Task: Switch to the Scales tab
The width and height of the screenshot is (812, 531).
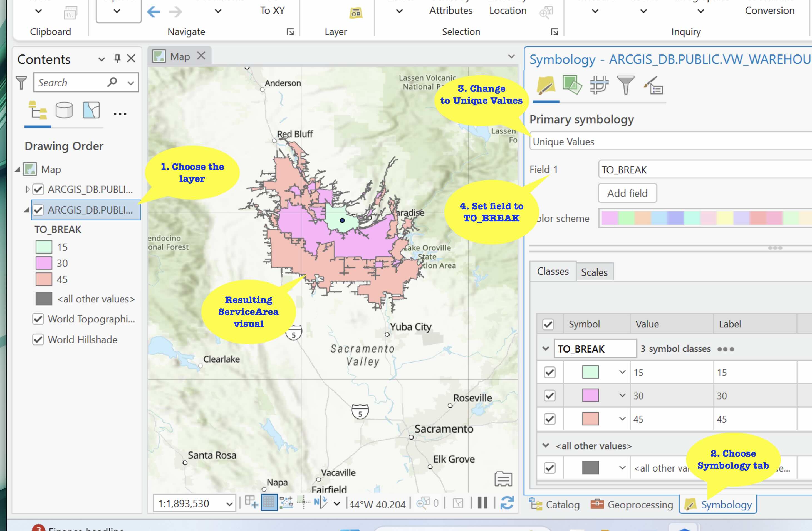Action: pyautogui.click(x=594, y=272)
